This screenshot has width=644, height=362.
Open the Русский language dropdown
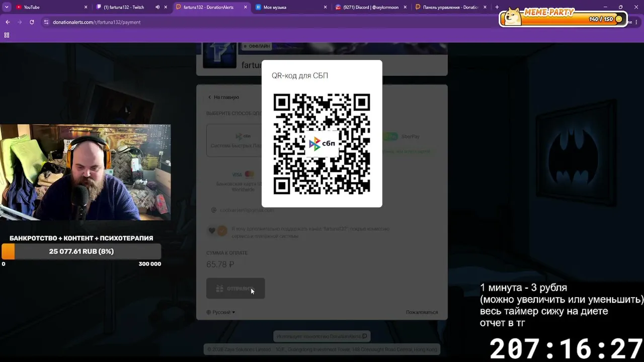(x=221, y=312)
